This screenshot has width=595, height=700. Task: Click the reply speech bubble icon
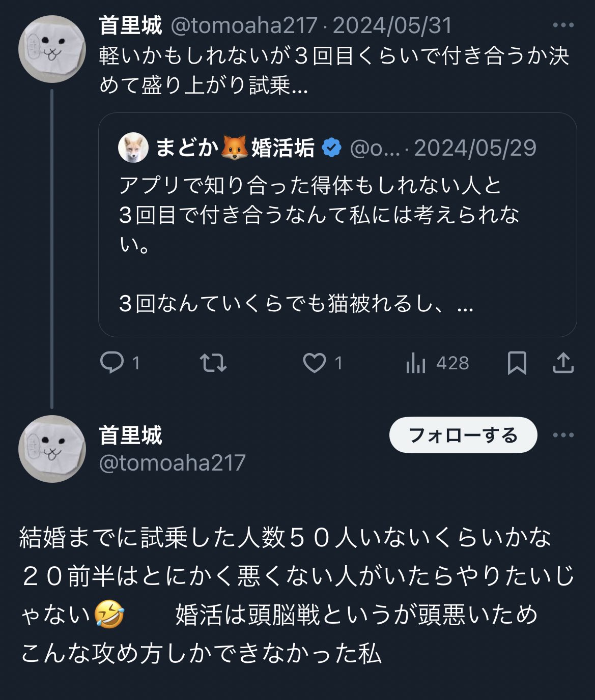(112, 363)
